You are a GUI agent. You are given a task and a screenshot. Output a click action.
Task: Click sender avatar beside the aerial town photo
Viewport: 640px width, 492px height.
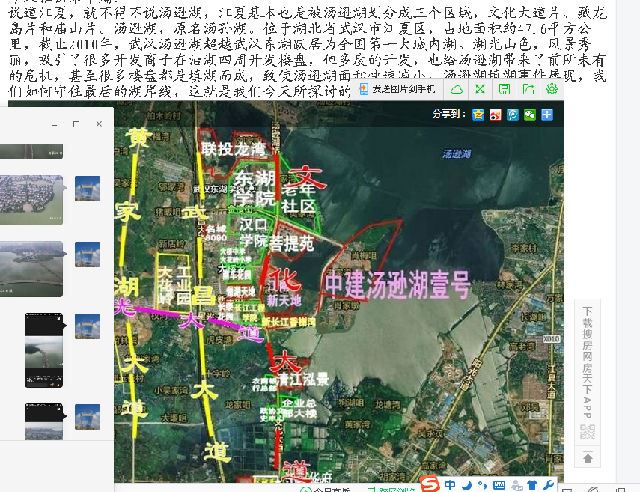[x=87, y=189]
